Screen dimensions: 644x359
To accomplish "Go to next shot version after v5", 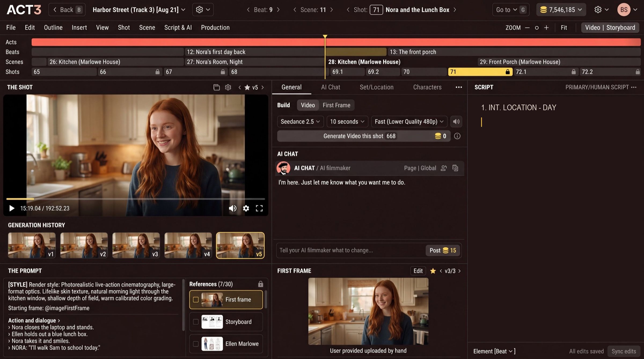I will tap(262, 87).
